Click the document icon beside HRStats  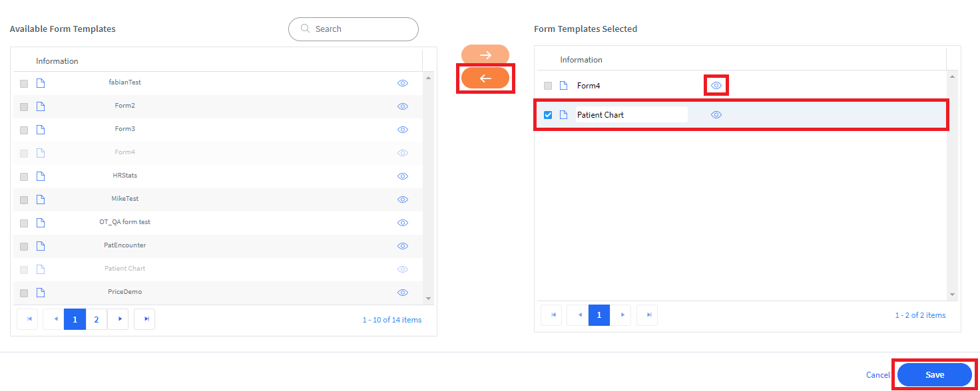41,176
